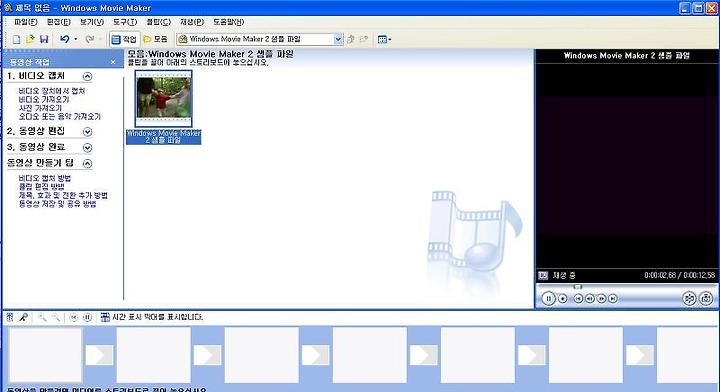This screenshot has height=392, width=720.
Task: Open 클립 편집 방법 tip link
Action: point(41,187)
